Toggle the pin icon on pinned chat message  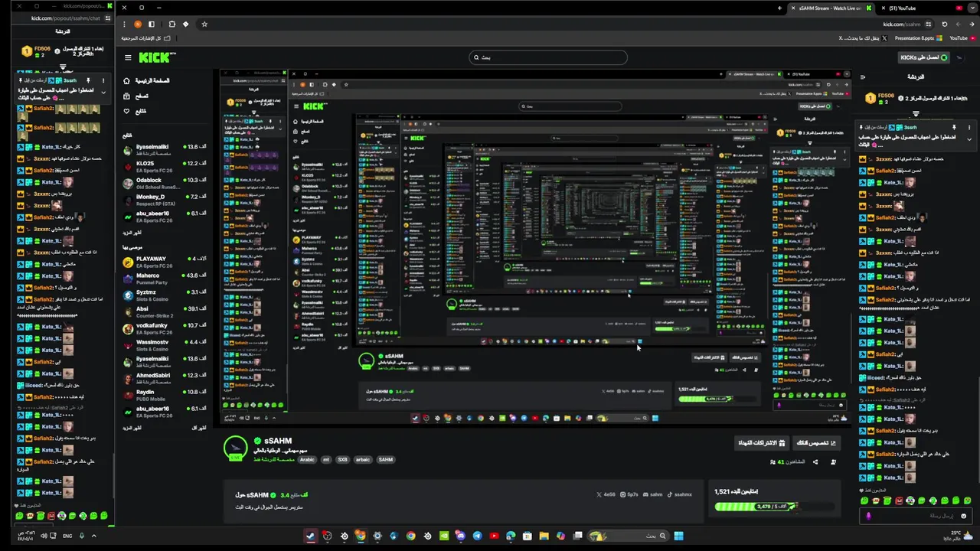coord(954,127)
